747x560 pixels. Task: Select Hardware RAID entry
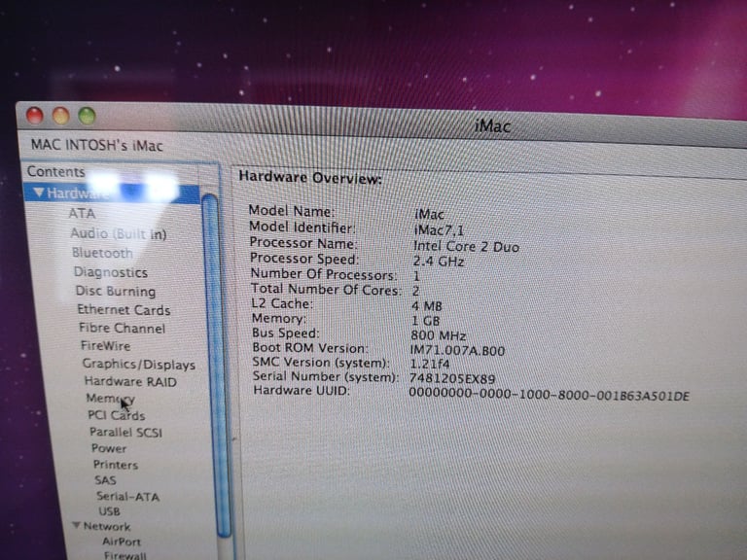point(130,381)
